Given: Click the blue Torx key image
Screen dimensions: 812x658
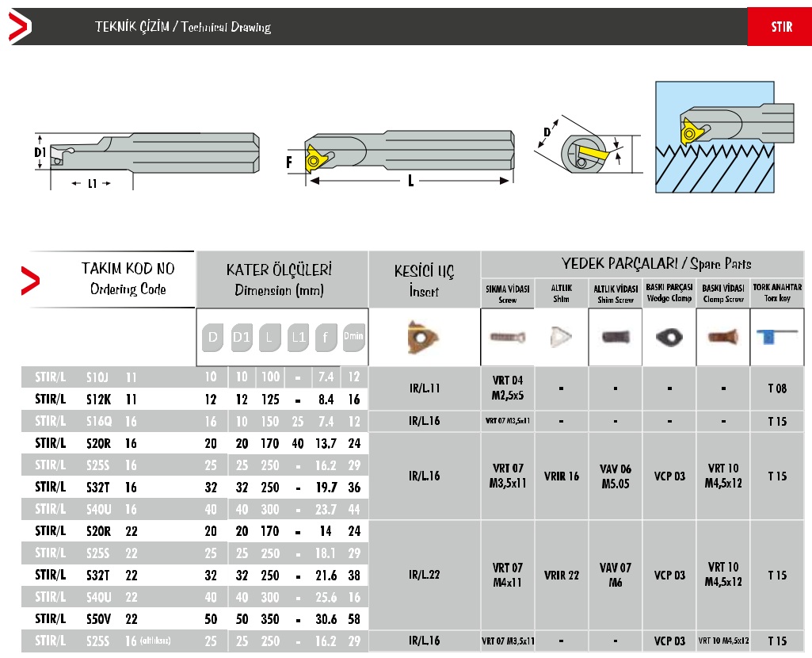Looking at the screenshot, I should (776, 335).
